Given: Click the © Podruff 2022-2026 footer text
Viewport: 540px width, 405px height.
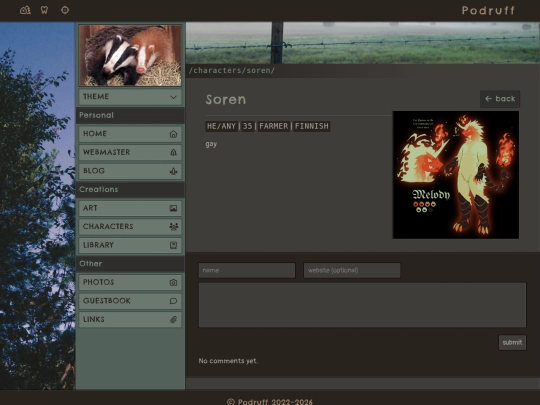Looking at the screenshot, I should 270,402.
